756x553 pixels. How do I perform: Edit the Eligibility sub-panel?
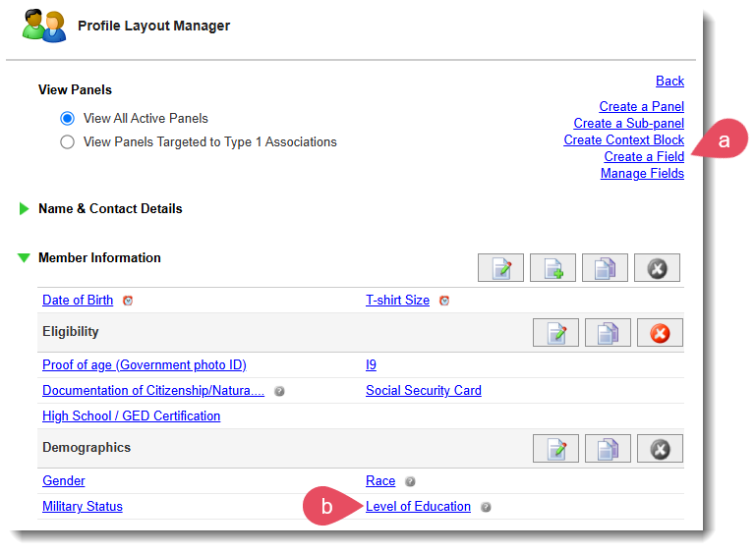[x=555, y=332]
